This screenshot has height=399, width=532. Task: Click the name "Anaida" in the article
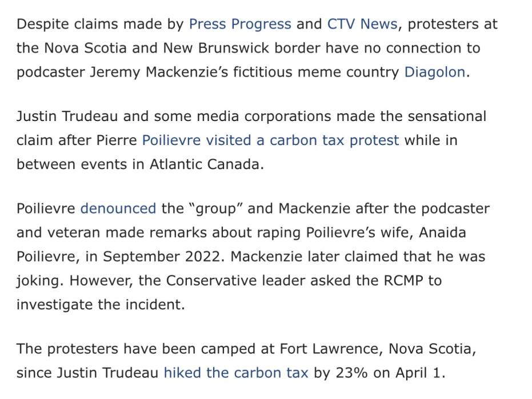tap(438, 232)
